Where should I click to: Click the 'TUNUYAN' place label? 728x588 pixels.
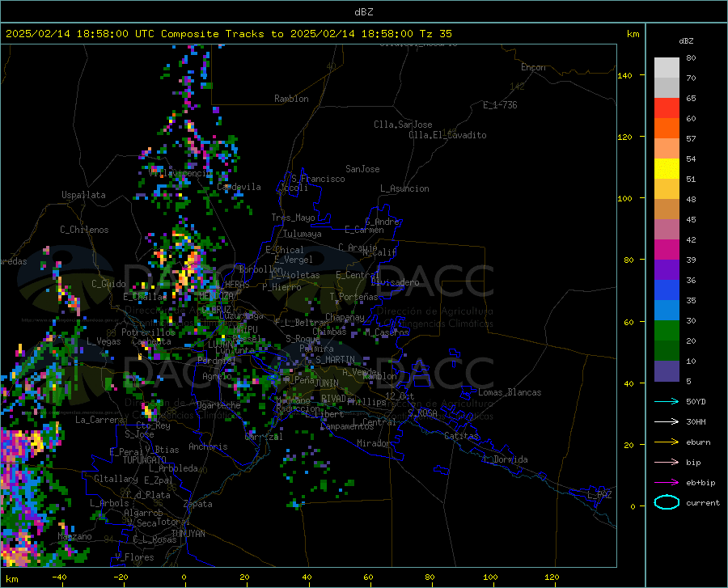pyautogui.click(x=188, y=534)
